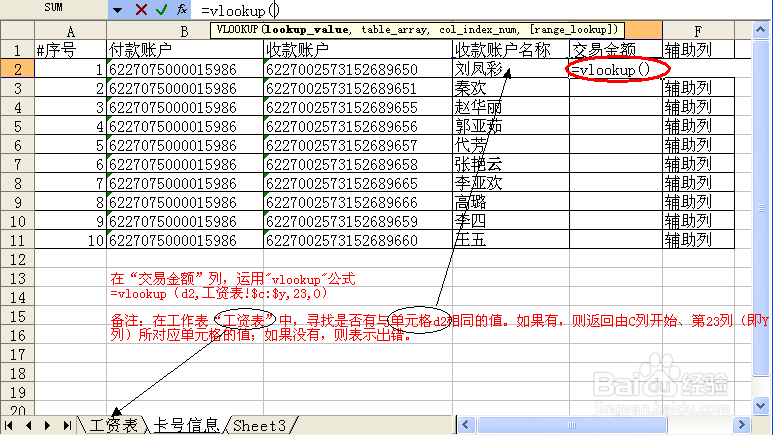The width and height of the screenshot is (773, 435).
Task: Select column B header
Action: (x=184, y=32)
